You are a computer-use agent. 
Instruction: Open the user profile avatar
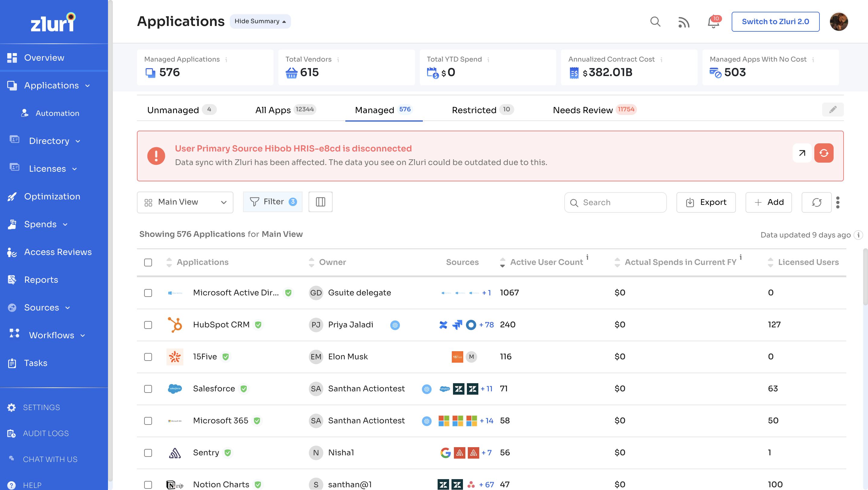tap(839, 21)
